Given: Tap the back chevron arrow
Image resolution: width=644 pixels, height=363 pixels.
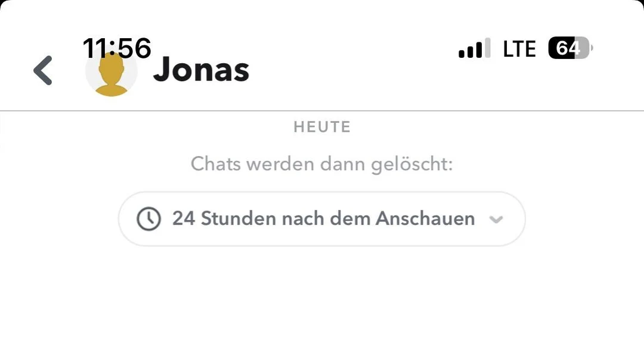Looking at the screenshot, I should [43, 70].
